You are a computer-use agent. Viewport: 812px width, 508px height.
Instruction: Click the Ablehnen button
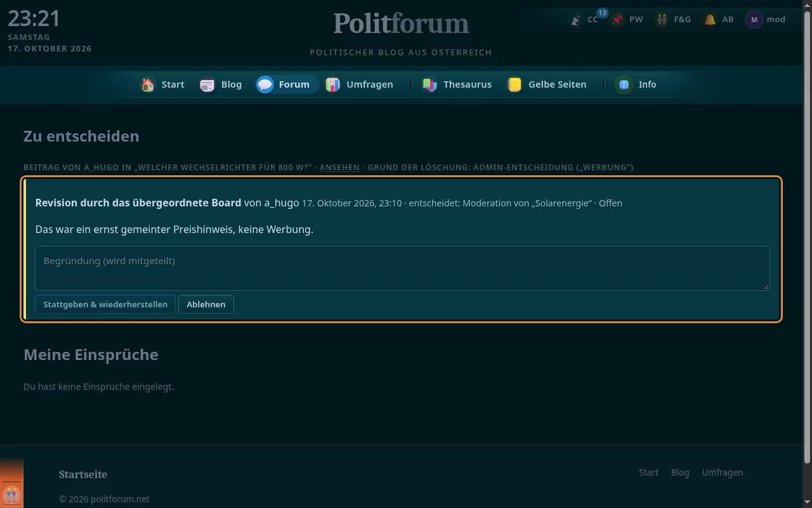click(x=206, y=304)
